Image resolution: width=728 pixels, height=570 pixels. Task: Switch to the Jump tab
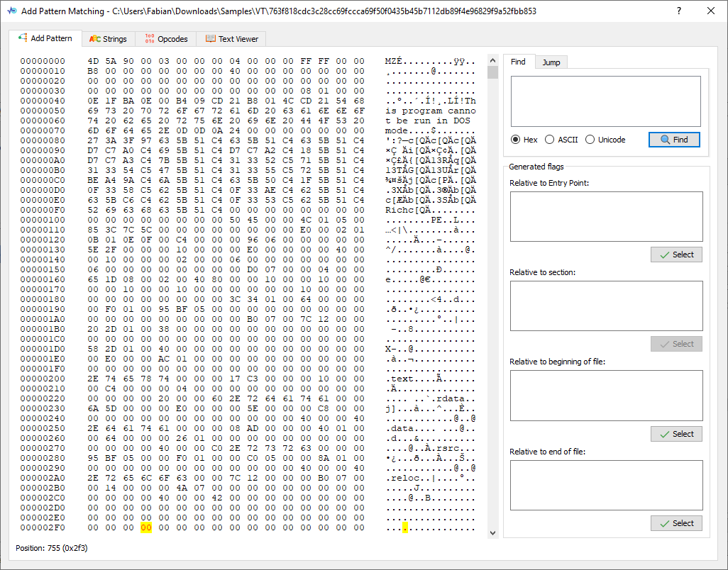point(551,62)
